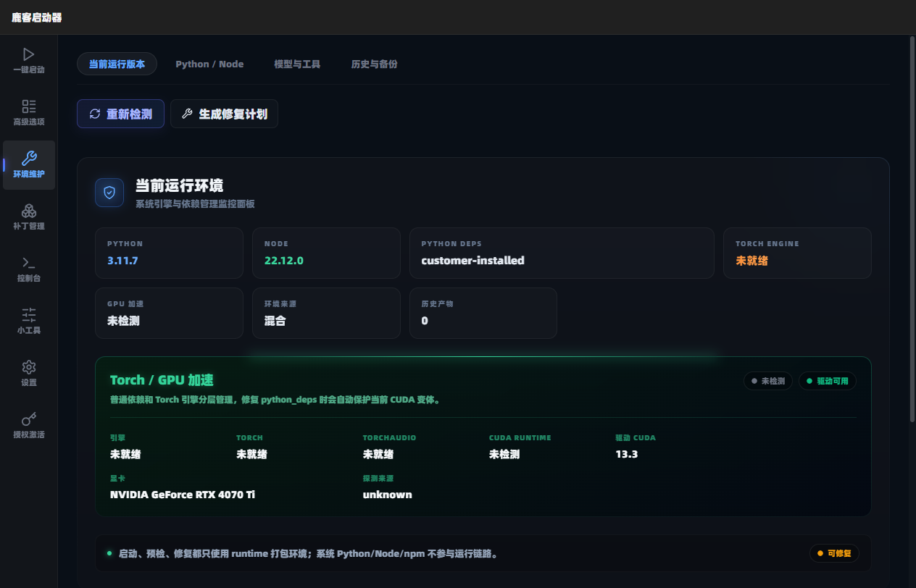This screenshot has width=916, height=588.
Task: Switch to the 模型与工具 tab
Action: (297, 64)
